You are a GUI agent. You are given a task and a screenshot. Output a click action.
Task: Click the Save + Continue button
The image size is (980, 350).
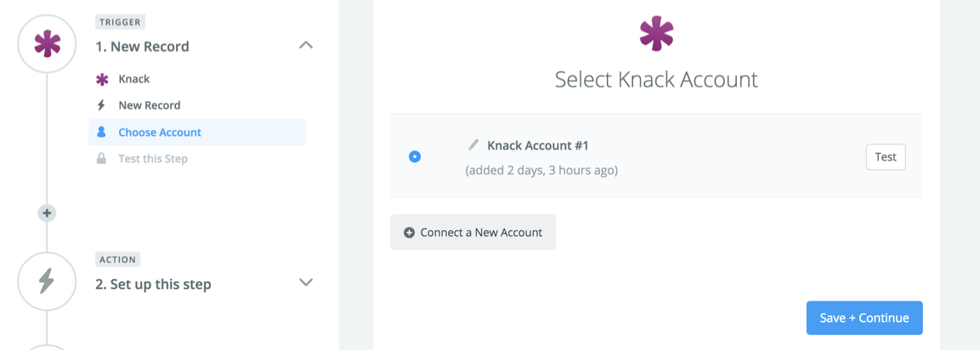click(x=864, y=318)
